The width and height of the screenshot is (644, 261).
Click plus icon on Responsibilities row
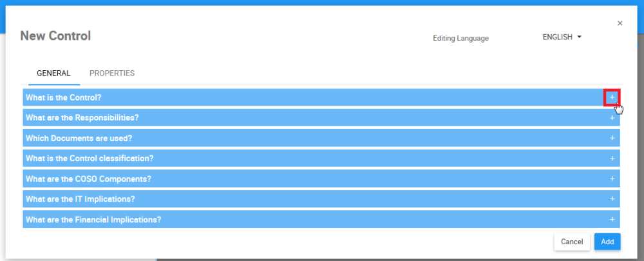612,118
